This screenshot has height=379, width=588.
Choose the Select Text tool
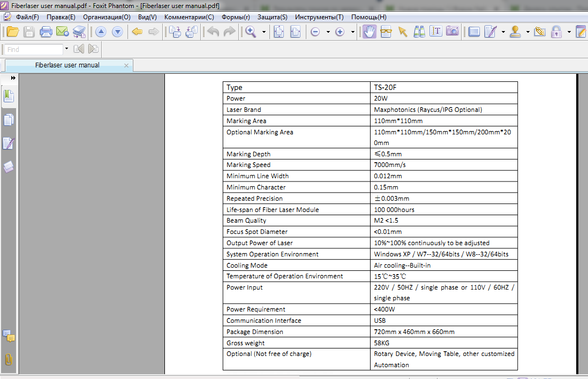436,32
